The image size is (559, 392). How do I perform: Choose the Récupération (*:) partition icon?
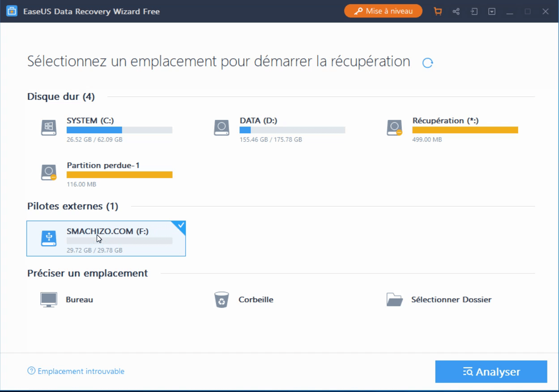[x=394, y=128]
